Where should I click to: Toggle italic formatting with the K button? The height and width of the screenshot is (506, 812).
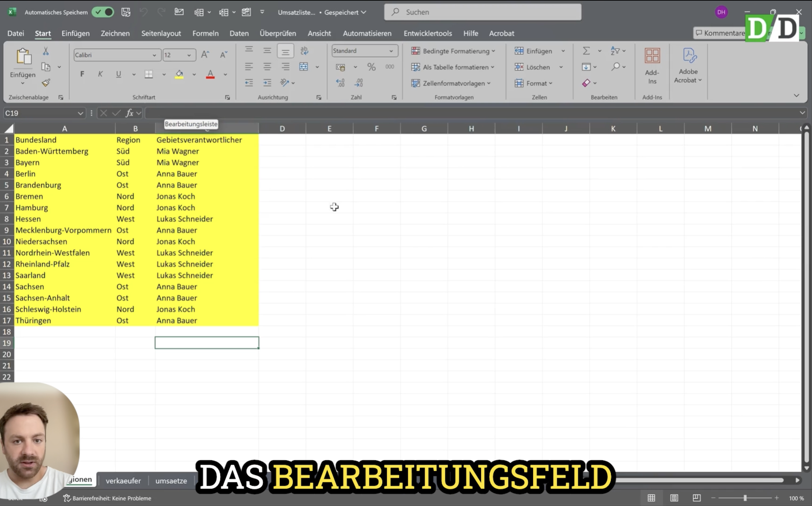coord(100,74)
